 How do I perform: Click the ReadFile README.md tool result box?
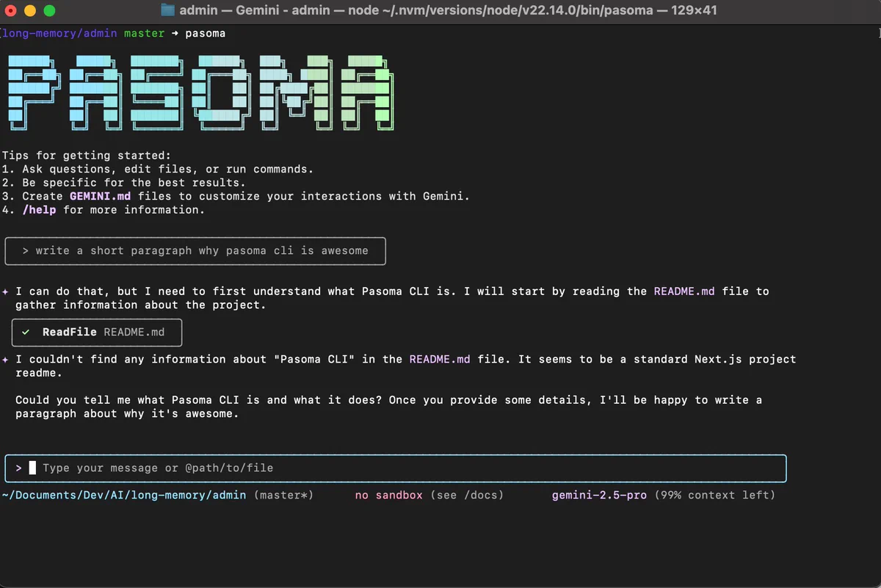coord(97,333)
